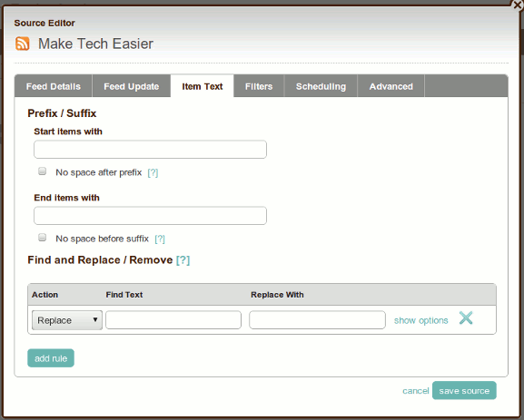Delete the rule with the X icon
524x420 pixels.
[466, 317]
